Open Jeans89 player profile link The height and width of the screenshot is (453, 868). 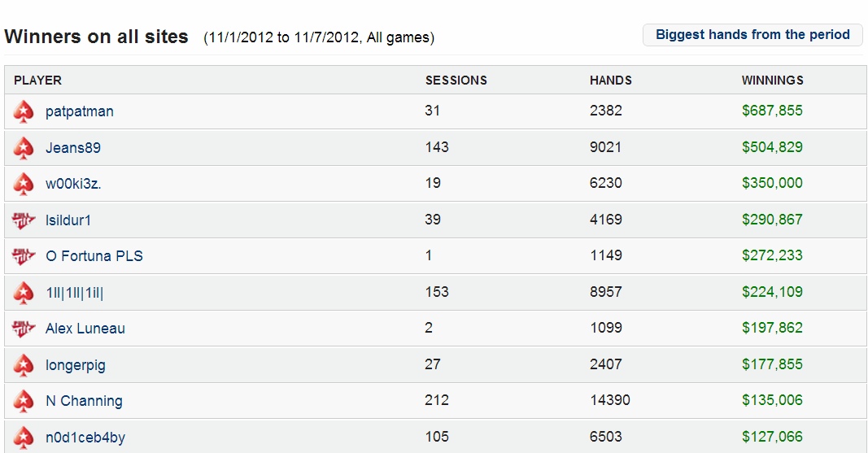(73, 148)
